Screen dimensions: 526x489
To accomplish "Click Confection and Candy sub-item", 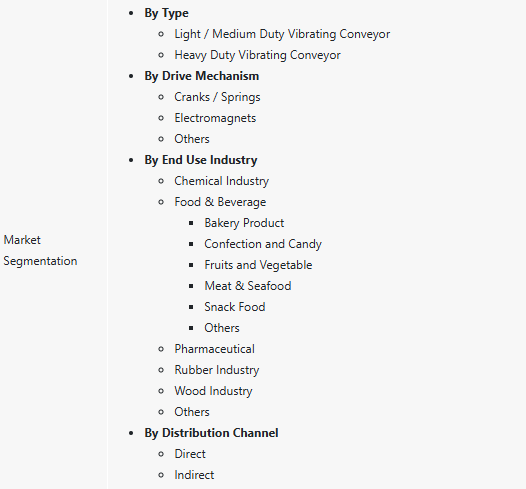I will [x=263, y=244].
